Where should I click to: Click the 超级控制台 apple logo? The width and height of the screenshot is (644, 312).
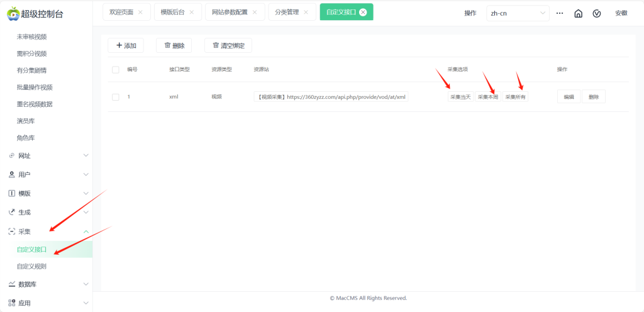click(13, 13)
